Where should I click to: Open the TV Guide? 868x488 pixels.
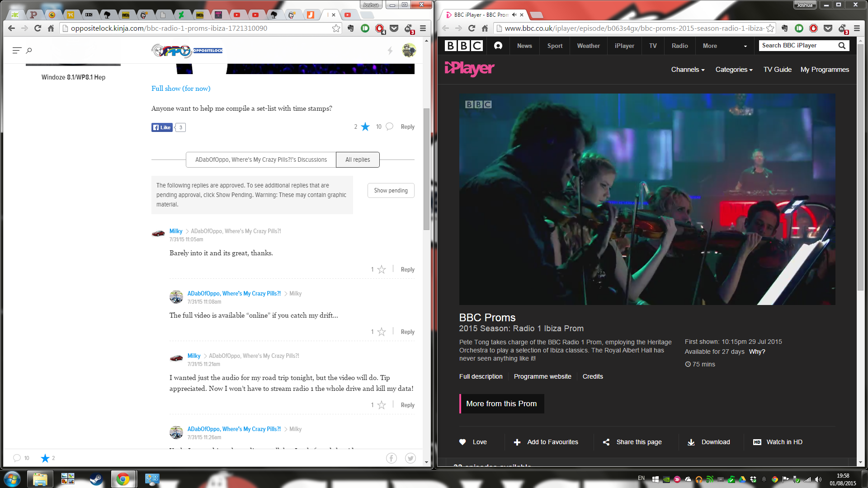click(x=777, y=70)
